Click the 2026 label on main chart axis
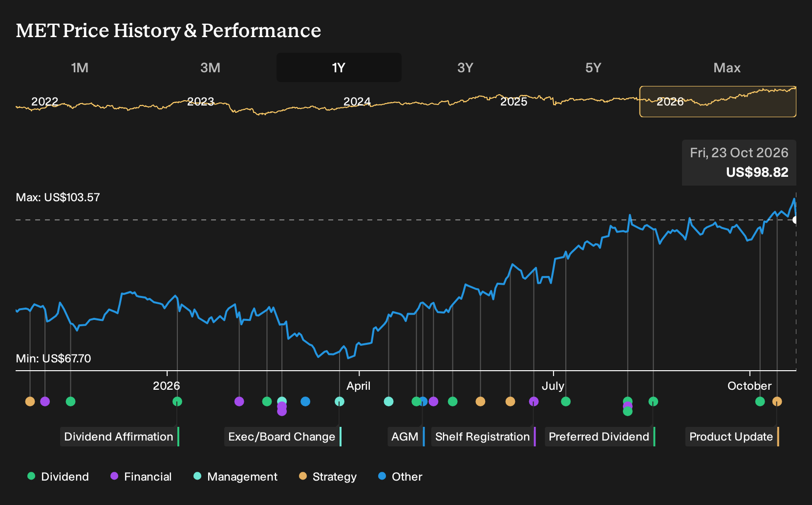Viewport: 812px width, 505px height. coord(167,386)
